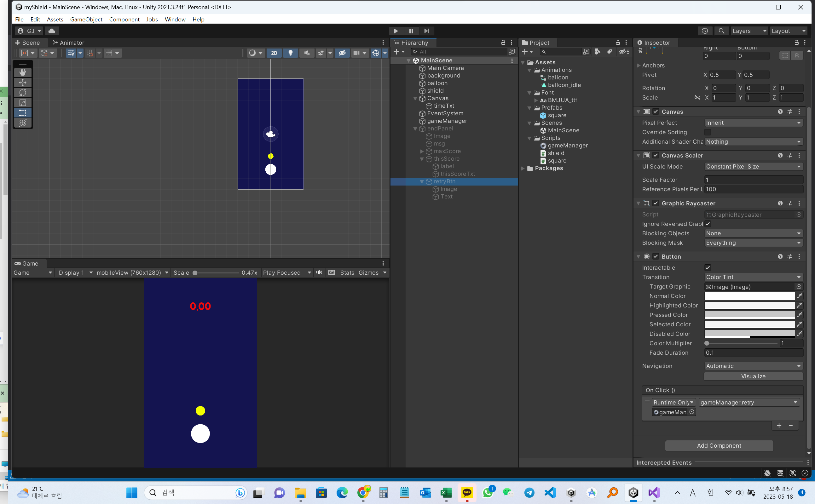
Task: Select the Move tool in Scene
Action: 23,82
